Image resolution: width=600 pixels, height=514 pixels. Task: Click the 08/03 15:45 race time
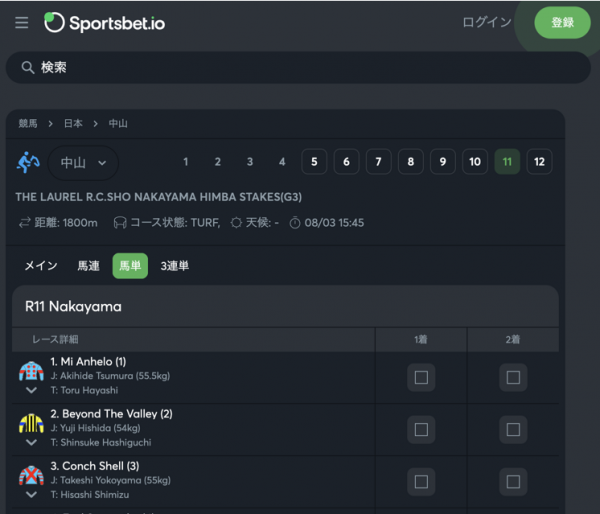point(334,223)
